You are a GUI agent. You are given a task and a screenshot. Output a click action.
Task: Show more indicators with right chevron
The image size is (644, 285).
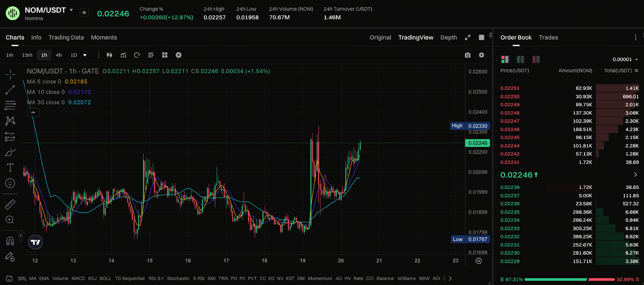coord(450,279)
